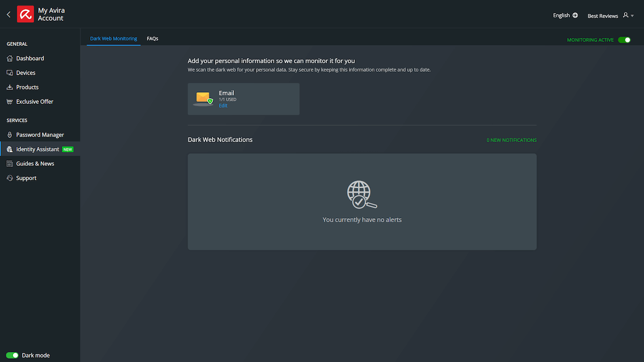Select the Email monitoring card
This screenshot has height=362, width=644.
243,99
